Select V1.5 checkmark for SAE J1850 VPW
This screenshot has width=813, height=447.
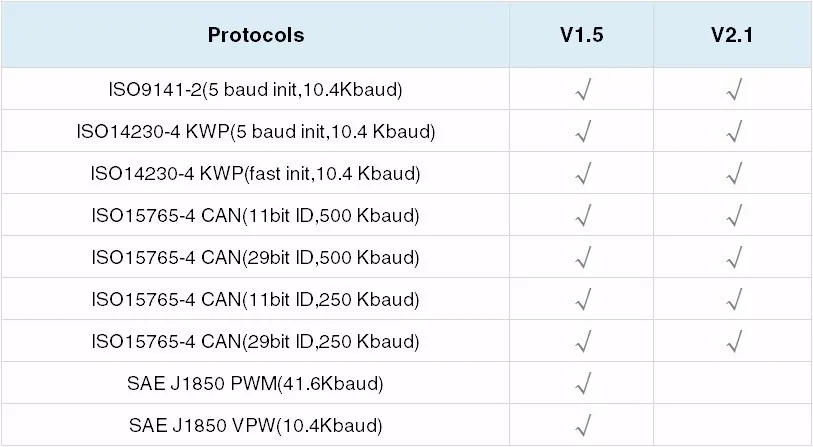pyautogui.click(x=583, y=425)
